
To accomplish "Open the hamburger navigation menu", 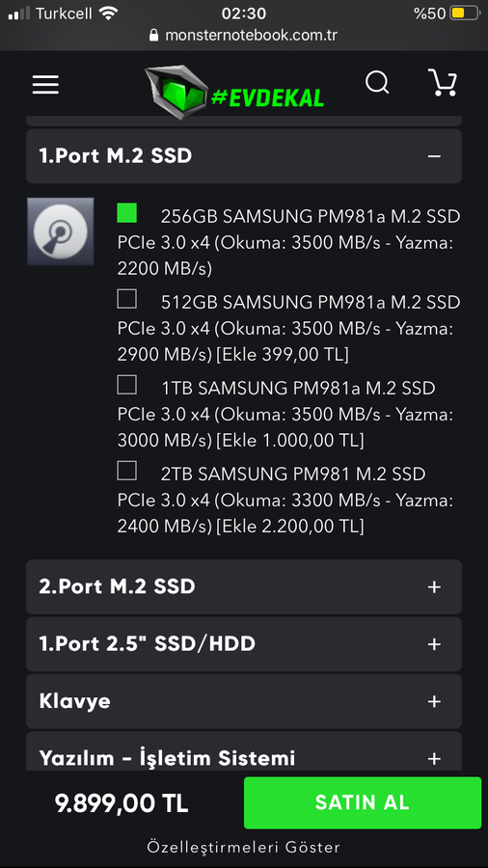I will 45,84.
